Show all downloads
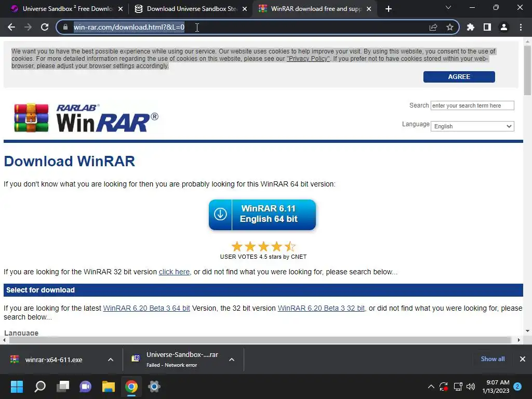Screen dimensions: 532x399 tap(493, 359)
